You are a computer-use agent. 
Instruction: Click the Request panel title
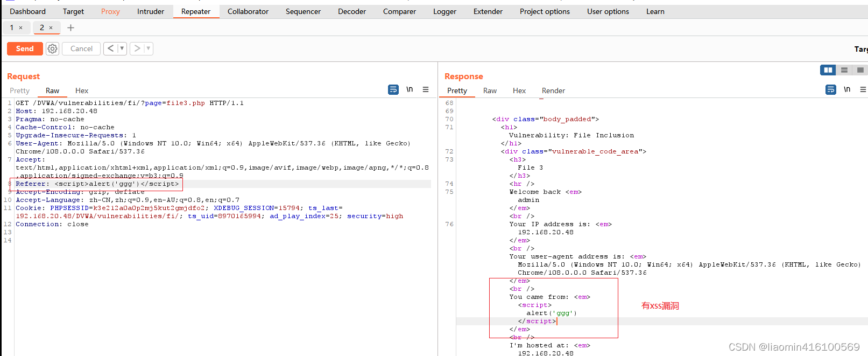(x=24, y=76)
